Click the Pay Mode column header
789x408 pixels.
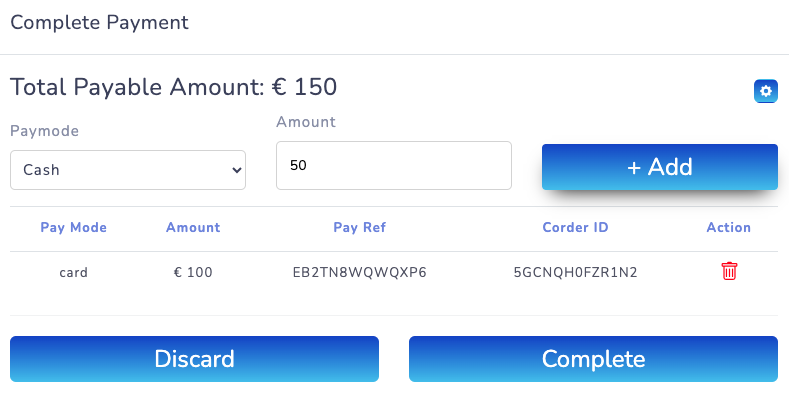click(x=73, y=228)
